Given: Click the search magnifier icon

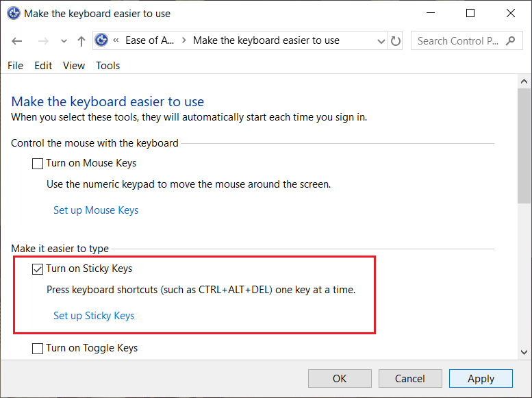Looking at the screenshot, I should tap(510, 41).
